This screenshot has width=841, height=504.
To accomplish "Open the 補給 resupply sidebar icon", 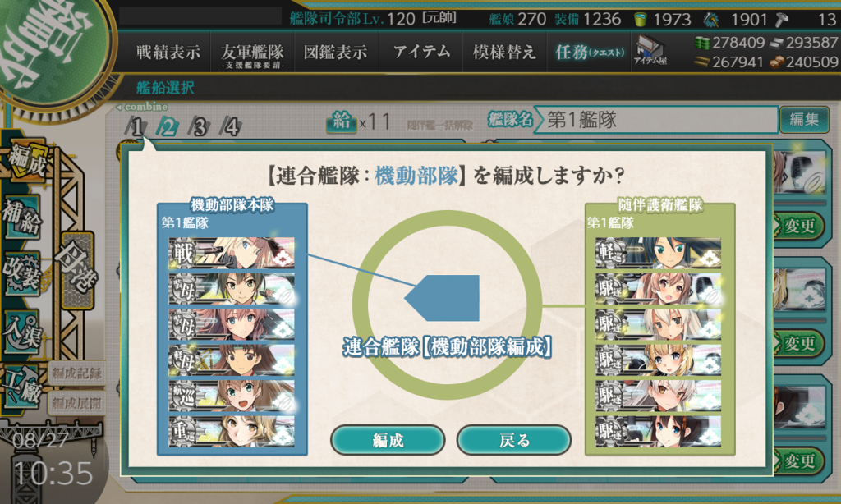I will tap(22, 216).
